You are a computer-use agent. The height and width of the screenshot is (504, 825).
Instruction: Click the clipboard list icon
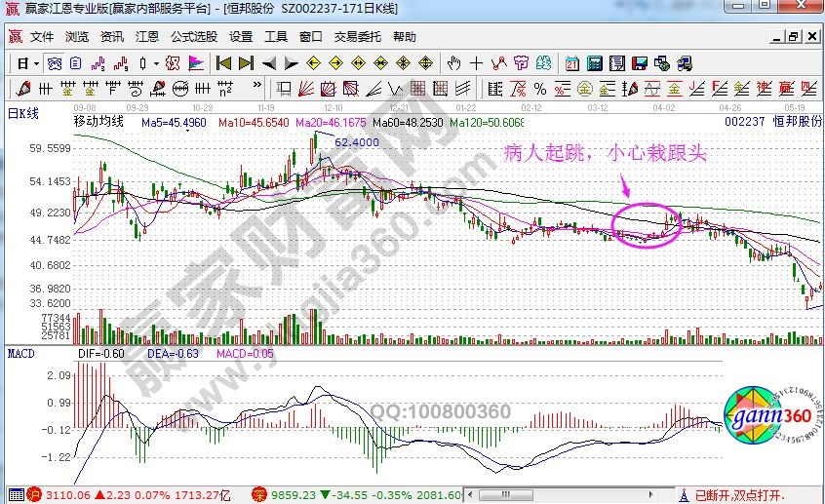pos(76,63)
